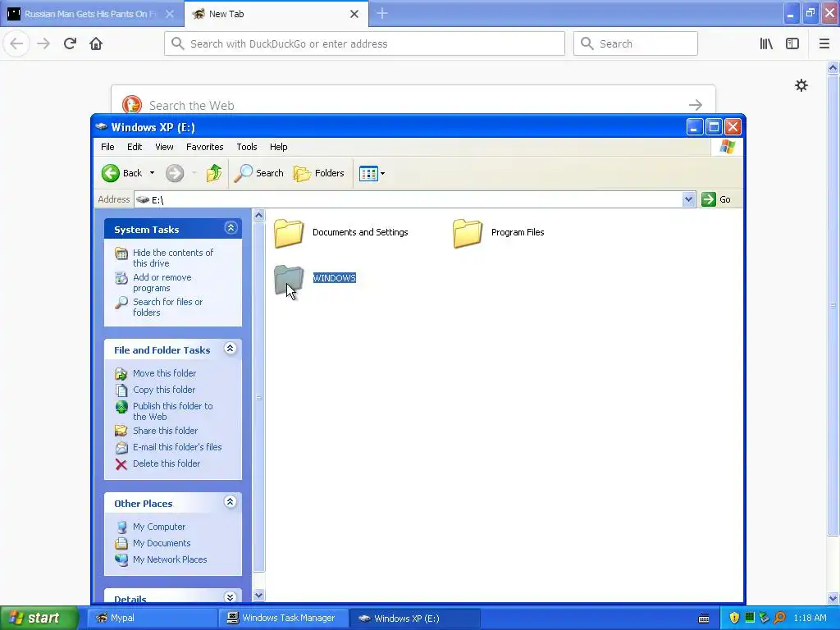Image resolution: width=840 pixels, height=630 pixels.
Task: Click Publish this folder to the Web
Action: click(x=172, y=411)
